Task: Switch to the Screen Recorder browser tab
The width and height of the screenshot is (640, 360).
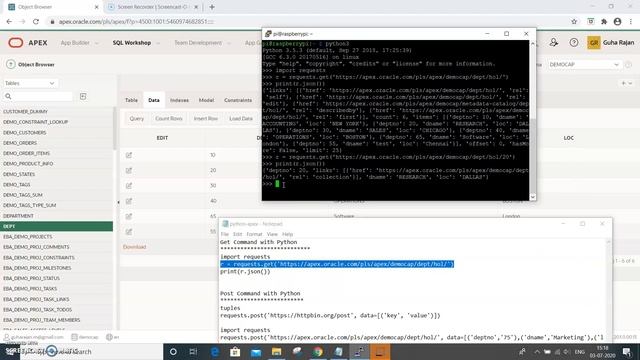Action: click(153, 7)
